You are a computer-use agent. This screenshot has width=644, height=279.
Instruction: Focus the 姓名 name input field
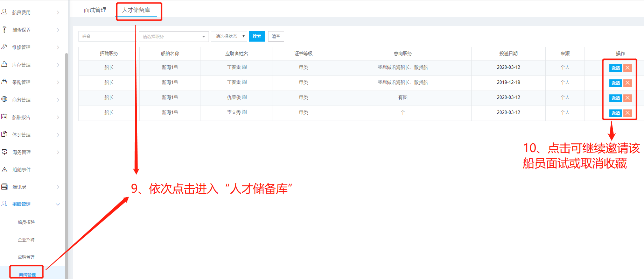[107, 36]
